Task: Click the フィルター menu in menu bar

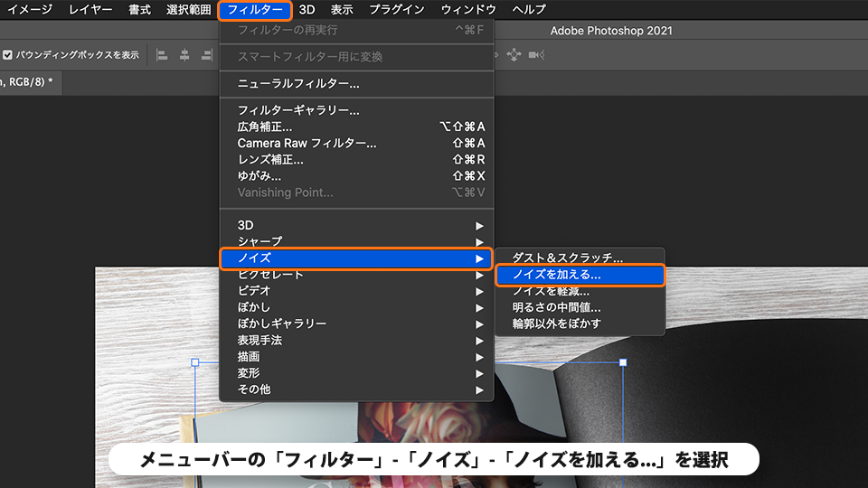Action: (255, 9)
